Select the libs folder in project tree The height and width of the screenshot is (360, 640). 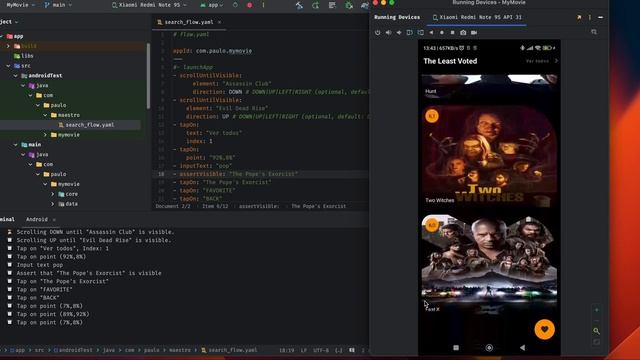(x=24, y=56)
